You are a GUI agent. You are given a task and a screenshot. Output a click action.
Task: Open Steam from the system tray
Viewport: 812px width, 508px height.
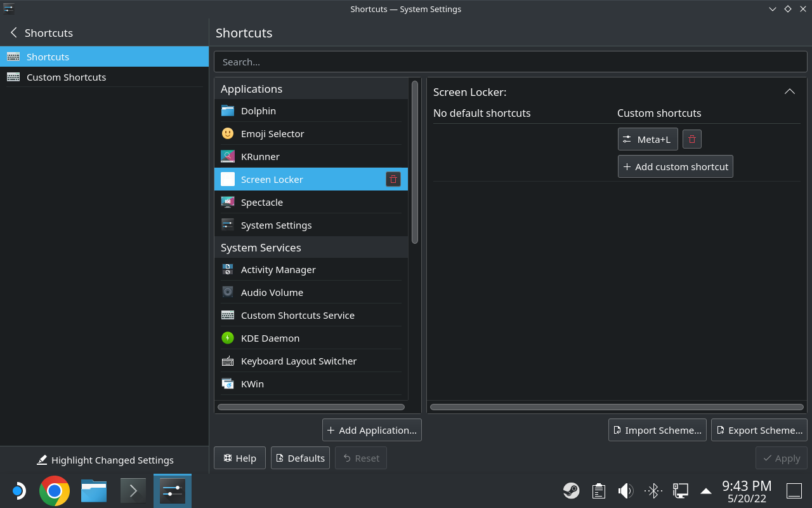571,490
